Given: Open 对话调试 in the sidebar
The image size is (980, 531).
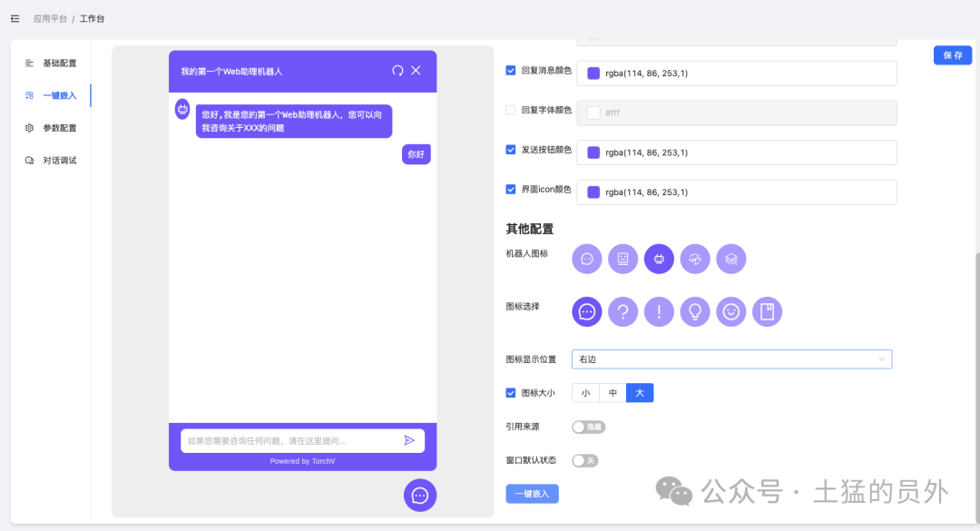Looking at the screenshot, I should [x=51, y=161].
